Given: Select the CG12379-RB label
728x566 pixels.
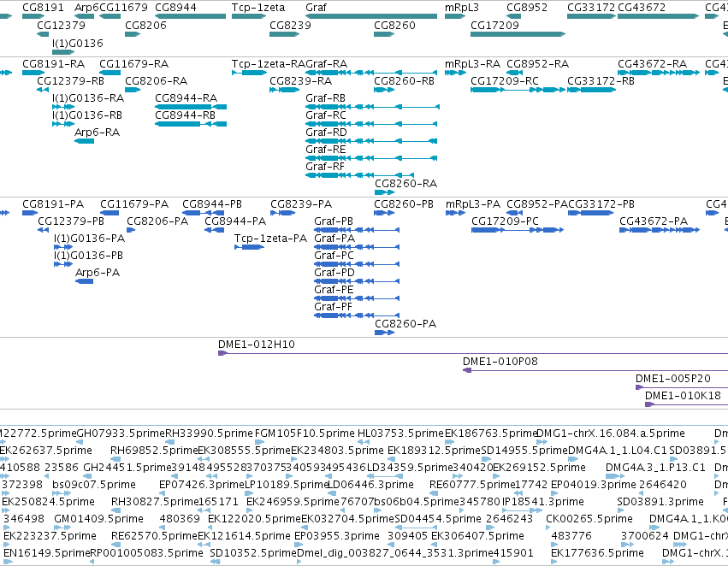Looking at the screenshot, I should [x=70, y=81].
